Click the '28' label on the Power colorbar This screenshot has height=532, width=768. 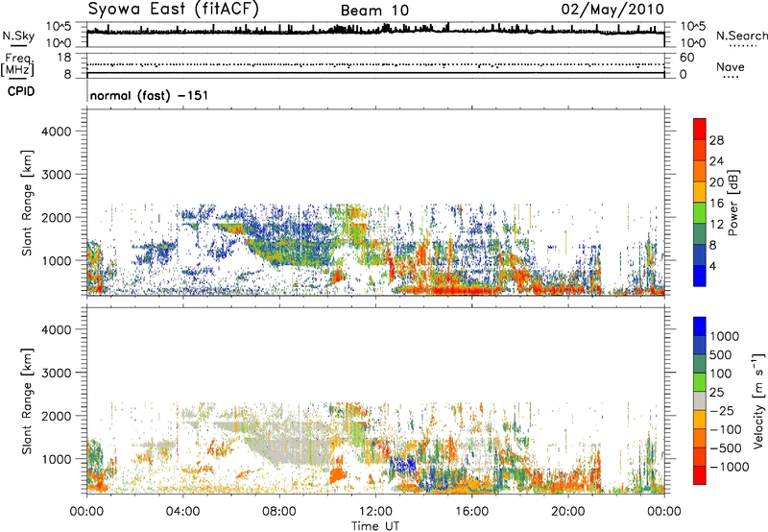click(716, 140)
